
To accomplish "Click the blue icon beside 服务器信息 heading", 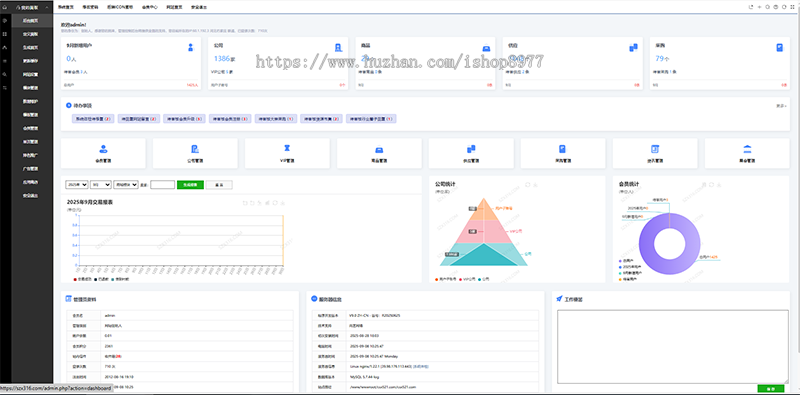I will [x=314, y=299].
